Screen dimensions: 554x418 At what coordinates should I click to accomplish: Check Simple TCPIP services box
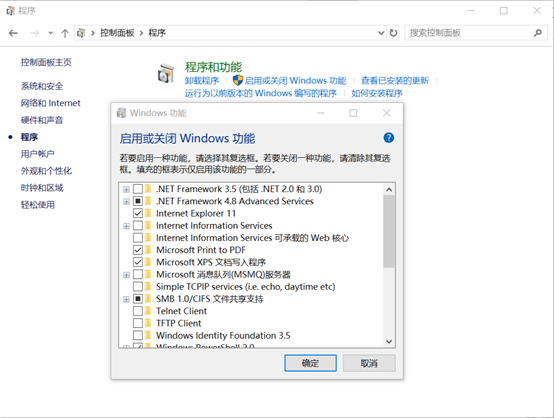138,287
